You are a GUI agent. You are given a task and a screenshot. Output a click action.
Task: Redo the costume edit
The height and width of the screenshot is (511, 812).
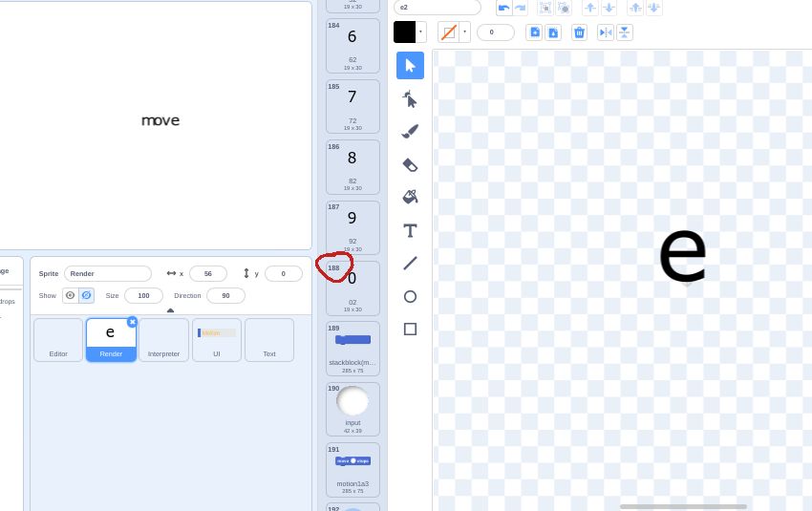520,8
